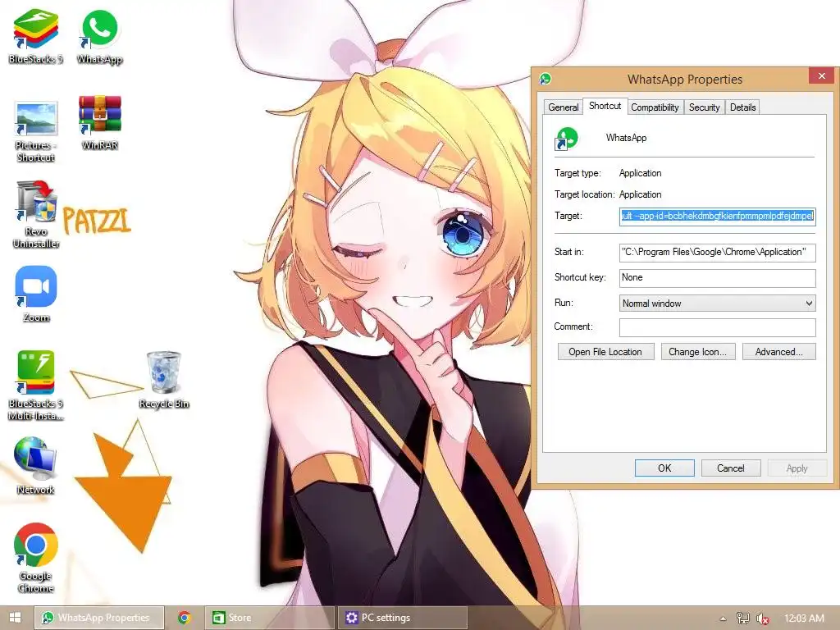Open the BlueStacks 5 desktop icon
Image resolution: width=840 pixels, height=630 pixels.
coord(35,36)
